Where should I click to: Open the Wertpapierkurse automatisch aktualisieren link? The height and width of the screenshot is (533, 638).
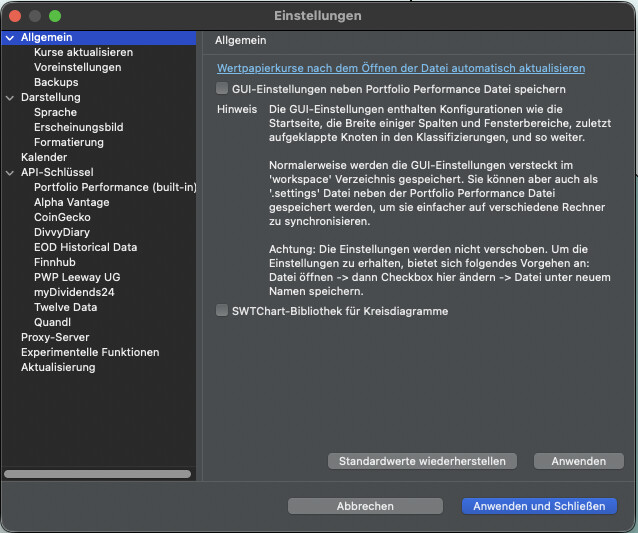click(400, 68)
